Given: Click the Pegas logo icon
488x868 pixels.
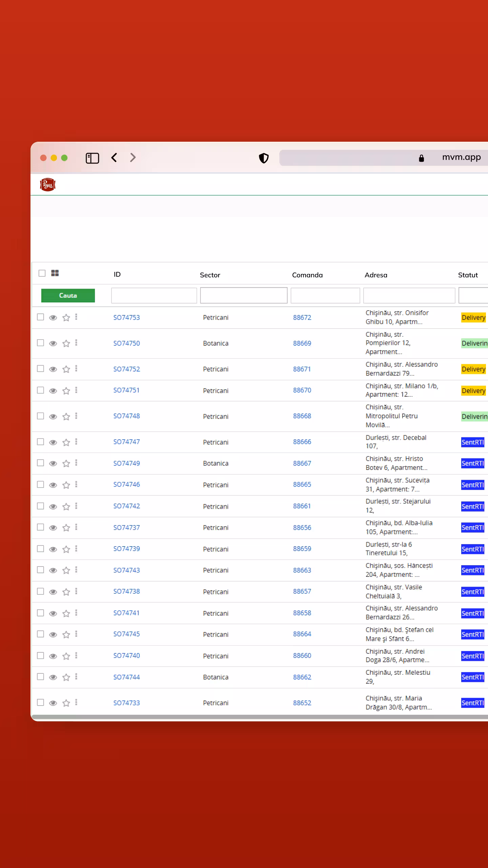Looking at the screenshot, I should pos(47,185).
